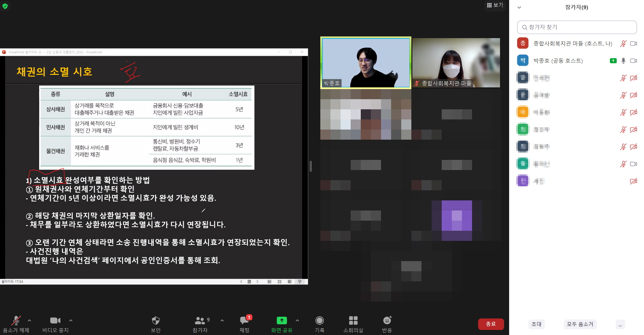Screen dimensions: 644x335
Task: Click the green Share Screen (화면 공유) icon
Action: [x=282, y=320]
